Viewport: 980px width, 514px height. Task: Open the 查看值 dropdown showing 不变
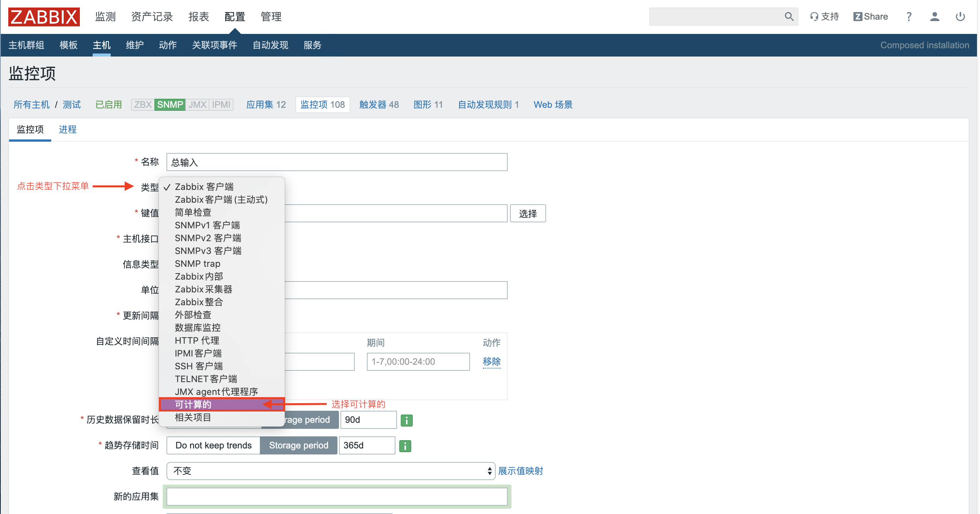[331, 471]
